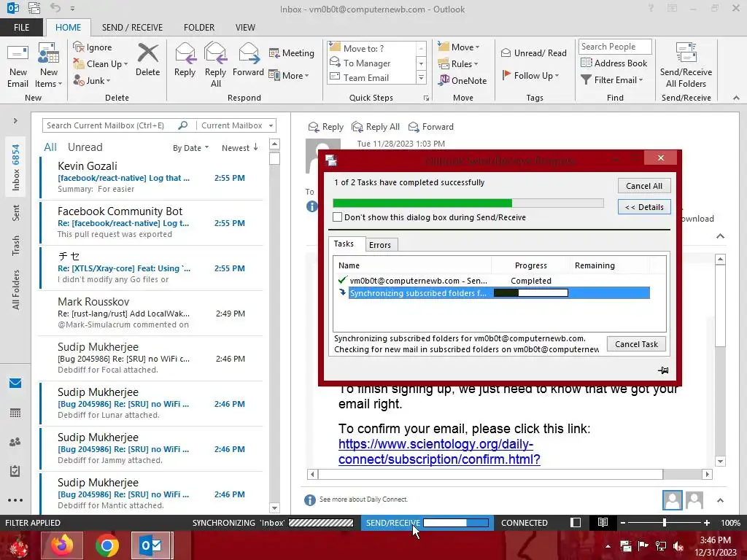
Task: Create a New Email from ribbon
Action: [x=18, y=66]
